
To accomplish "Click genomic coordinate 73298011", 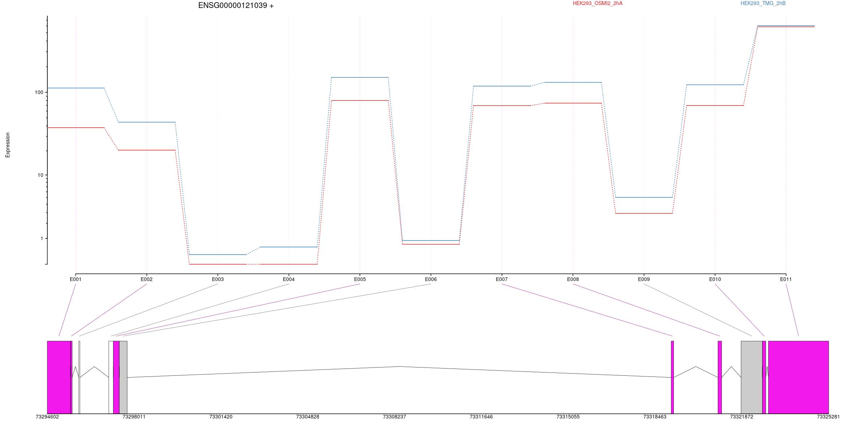I will point(134,417).
